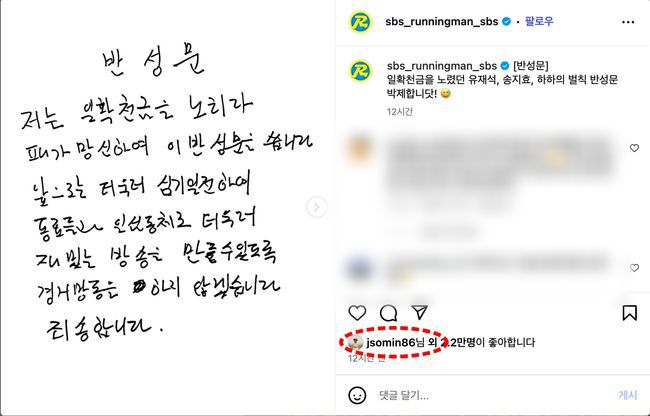The width and height of the screenshot is (650, 416).
Task: Open the comment speech bubble icon
Action: point(388,313)
